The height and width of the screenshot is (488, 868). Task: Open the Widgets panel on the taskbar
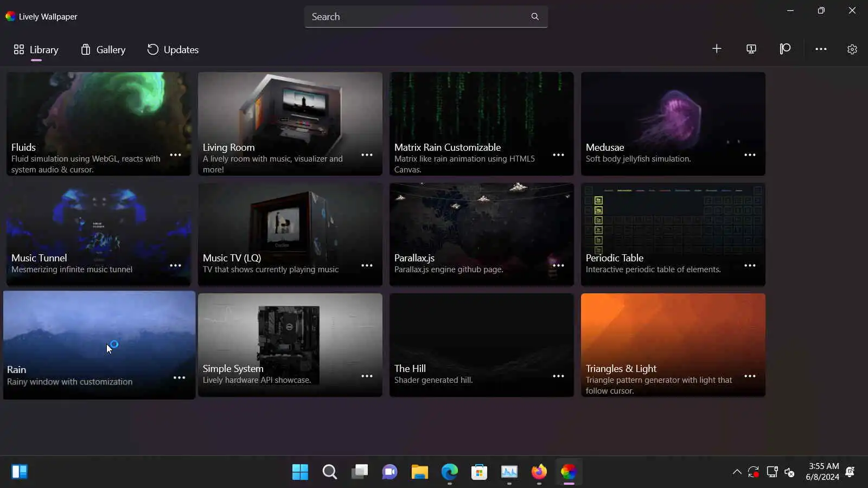20,472
